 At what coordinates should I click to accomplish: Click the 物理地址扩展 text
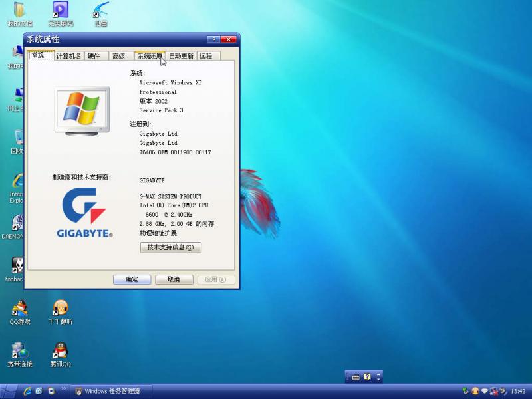tap(158, 233)
